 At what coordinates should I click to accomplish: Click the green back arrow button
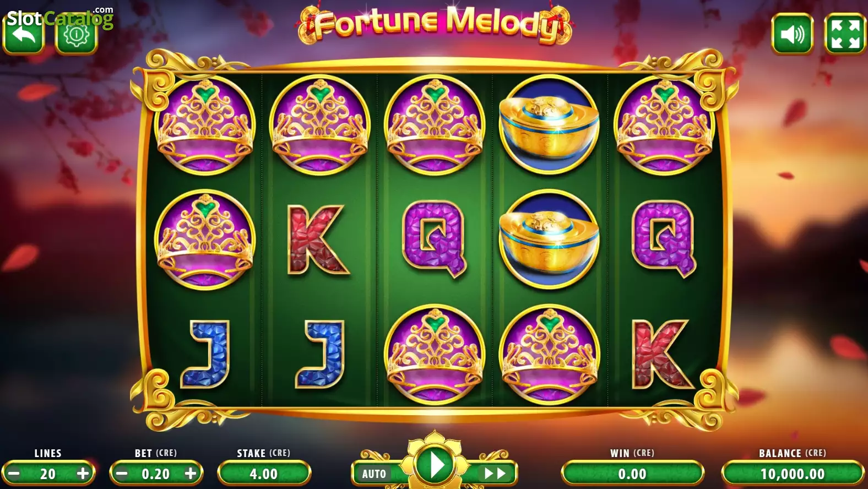coord(24,34)
